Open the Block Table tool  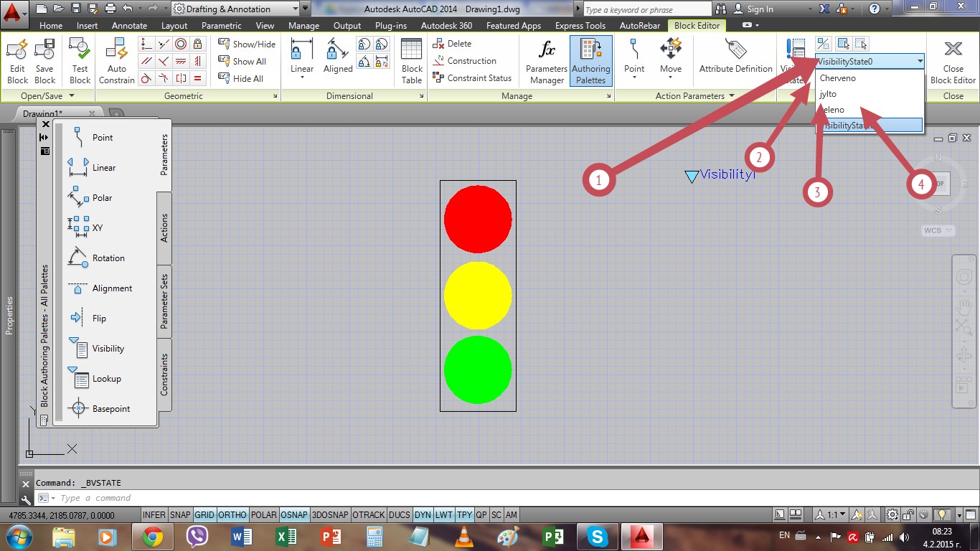tap(412, 62)
